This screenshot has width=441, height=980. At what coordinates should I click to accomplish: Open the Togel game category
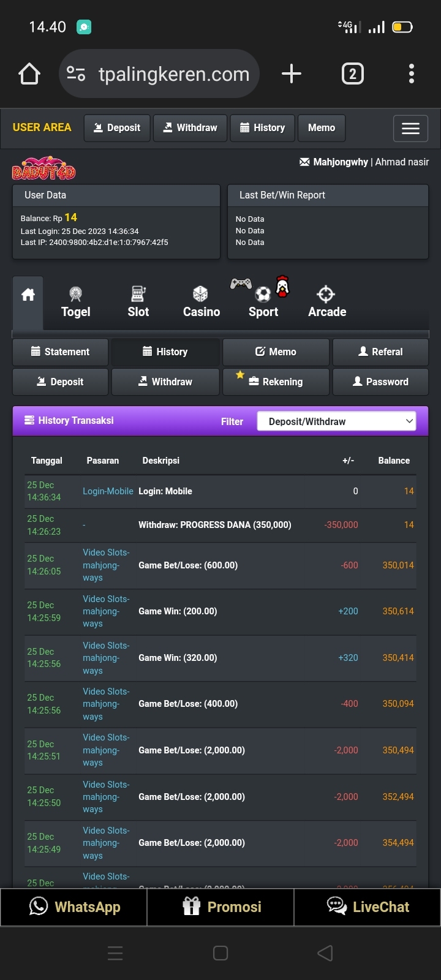[x=75, y=303]
